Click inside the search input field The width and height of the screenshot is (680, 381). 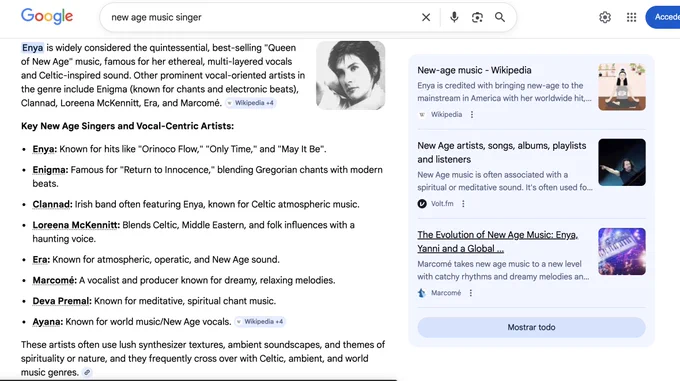tap(260, 17)
